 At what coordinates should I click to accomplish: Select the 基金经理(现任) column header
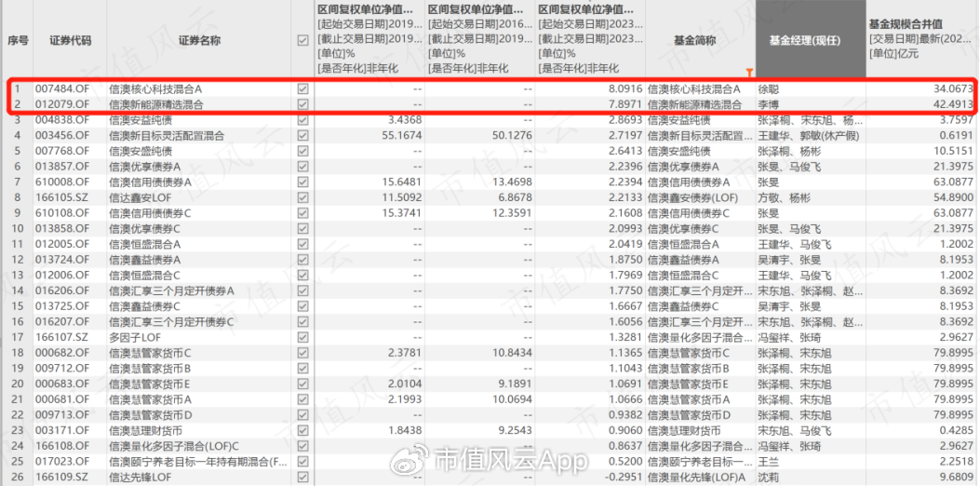point(811,40)
